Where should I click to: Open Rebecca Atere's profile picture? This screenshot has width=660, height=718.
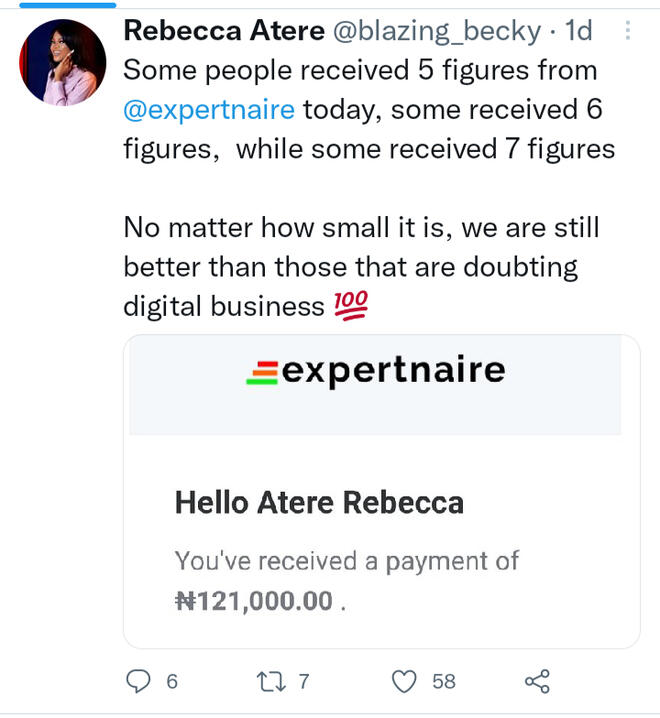tap(62, 62)
